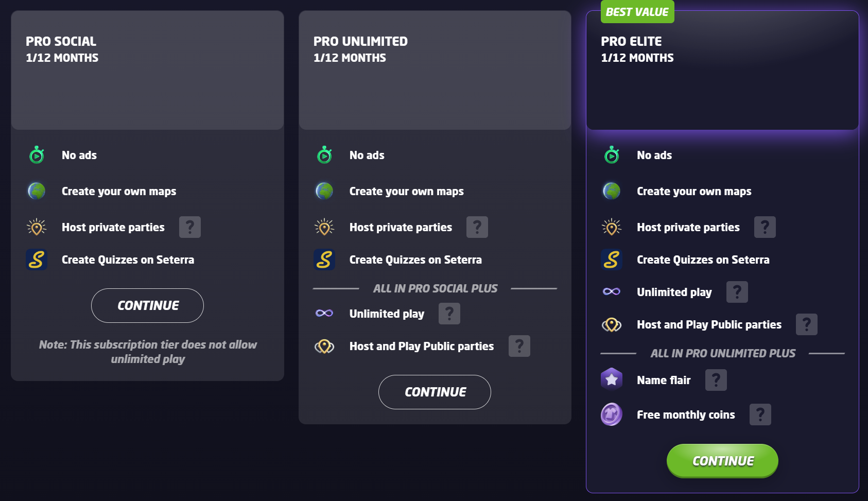The width and height of the screenshot is (868, 501).
Task: Open help for Host private parties in Pro Unlimited
Action: [477, 227]
